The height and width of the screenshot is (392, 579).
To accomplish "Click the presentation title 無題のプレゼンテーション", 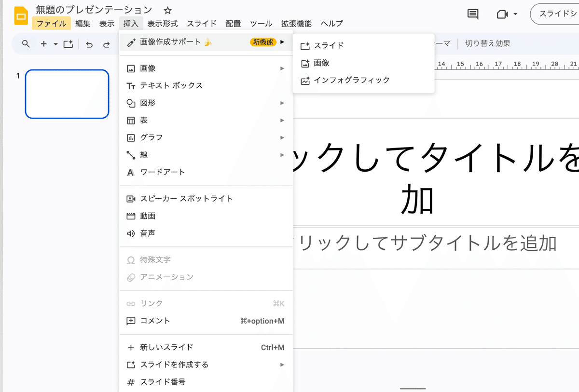I will pyautogui.click(x=94, y=10).
